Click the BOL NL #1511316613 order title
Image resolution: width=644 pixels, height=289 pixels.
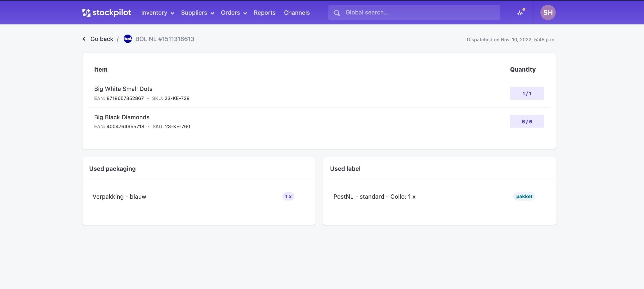[x=165, y=39]
